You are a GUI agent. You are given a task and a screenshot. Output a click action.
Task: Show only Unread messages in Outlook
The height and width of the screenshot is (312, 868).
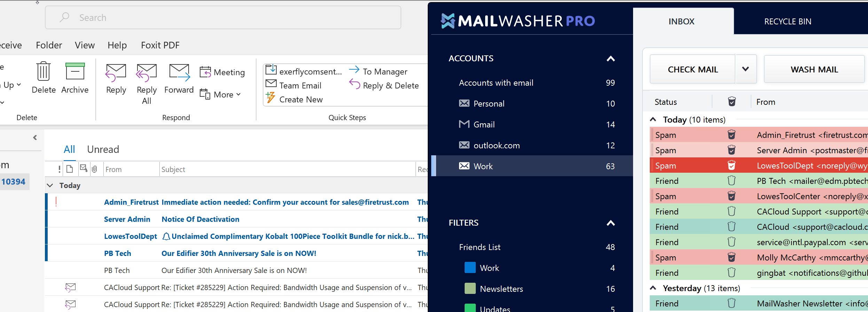(x=103, y=149)
